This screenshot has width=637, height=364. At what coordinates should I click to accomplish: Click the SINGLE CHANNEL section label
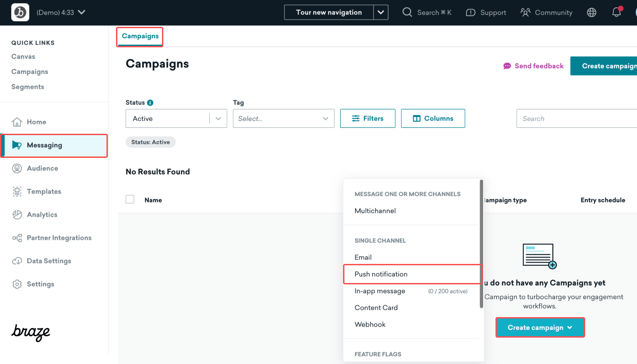tap(380, 240)
